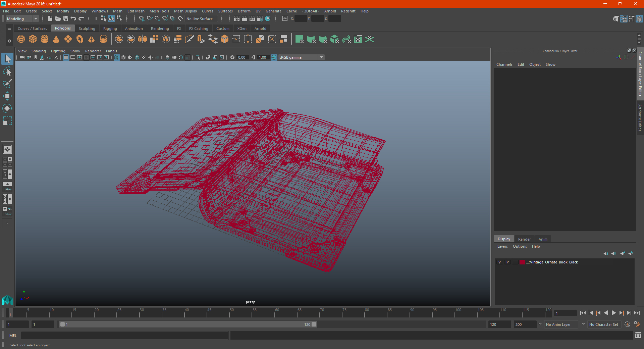The width and height of the screenshot is (644, 349).
Task: Select the Select tool arrow
Action: click(x=7, y=59)
